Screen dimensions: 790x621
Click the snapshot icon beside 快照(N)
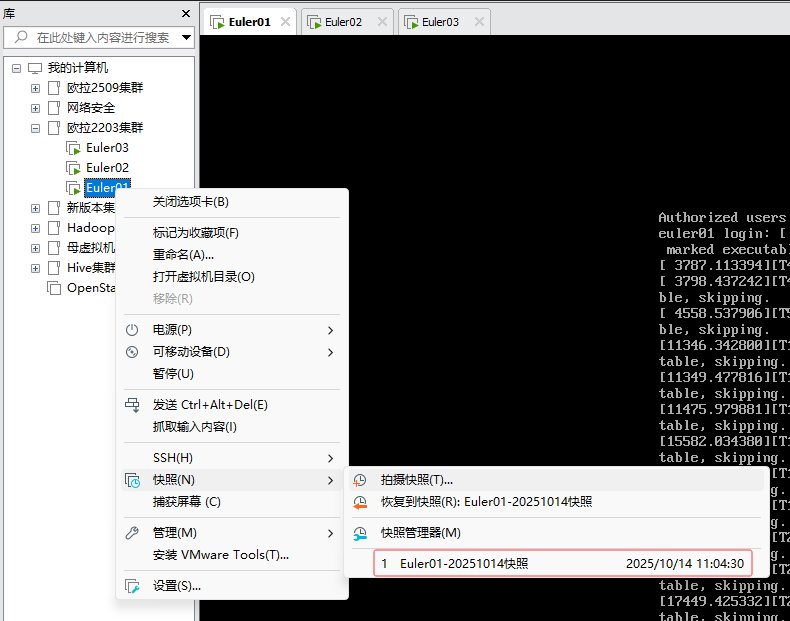point(133,480)
